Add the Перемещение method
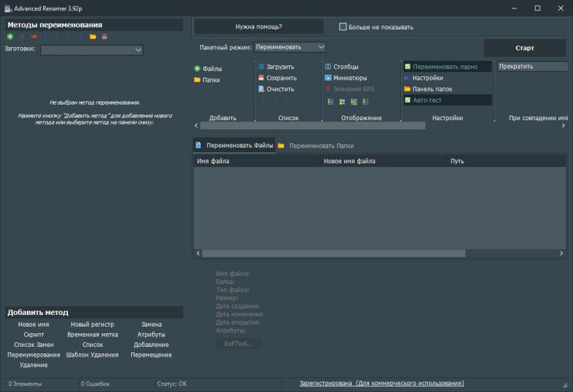The width and height of the screenshot is (573, 392). 152,355
